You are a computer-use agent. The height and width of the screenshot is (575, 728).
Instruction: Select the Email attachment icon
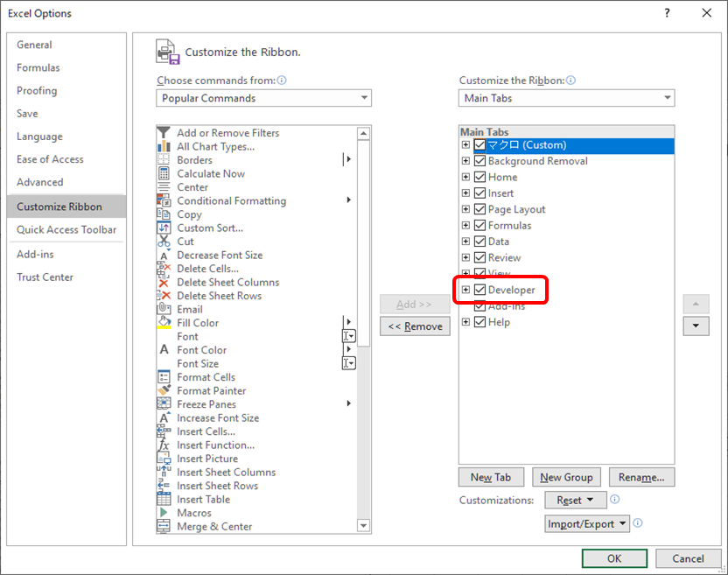coord(164,309)
